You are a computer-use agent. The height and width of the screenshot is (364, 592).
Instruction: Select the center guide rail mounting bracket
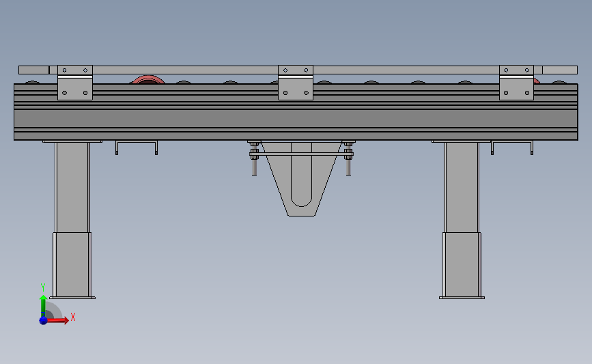[296, 83]
